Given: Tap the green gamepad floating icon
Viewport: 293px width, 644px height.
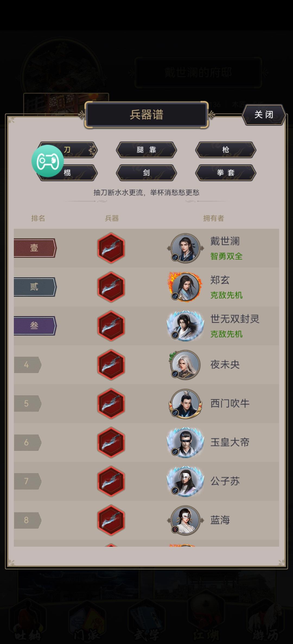Looking at the screenshot, I should (48, 161).
